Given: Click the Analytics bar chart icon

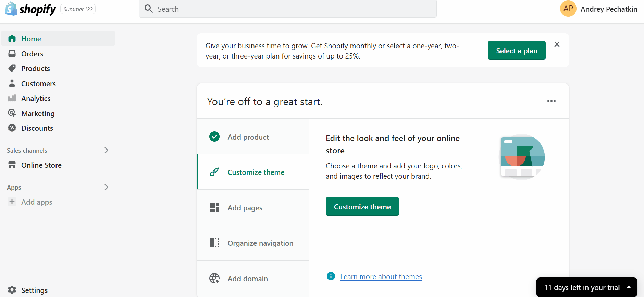Looking at the screenshot, I should click(12, 98).
